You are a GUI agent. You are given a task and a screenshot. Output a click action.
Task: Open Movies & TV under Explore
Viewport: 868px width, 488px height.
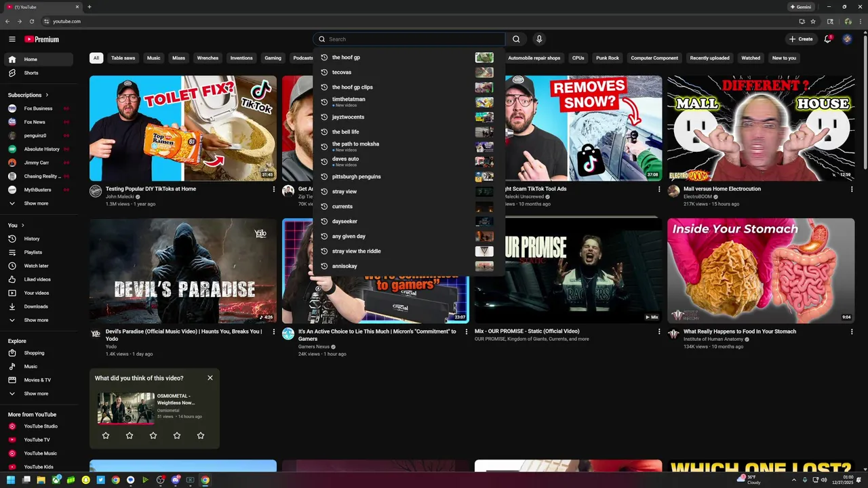click(x=38, y=380)
